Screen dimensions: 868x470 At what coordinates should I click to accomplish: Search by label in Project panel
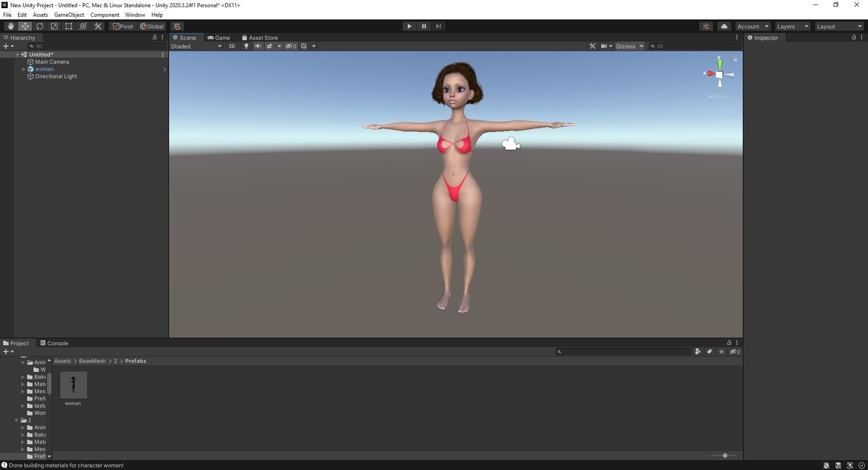pos(709,352)
